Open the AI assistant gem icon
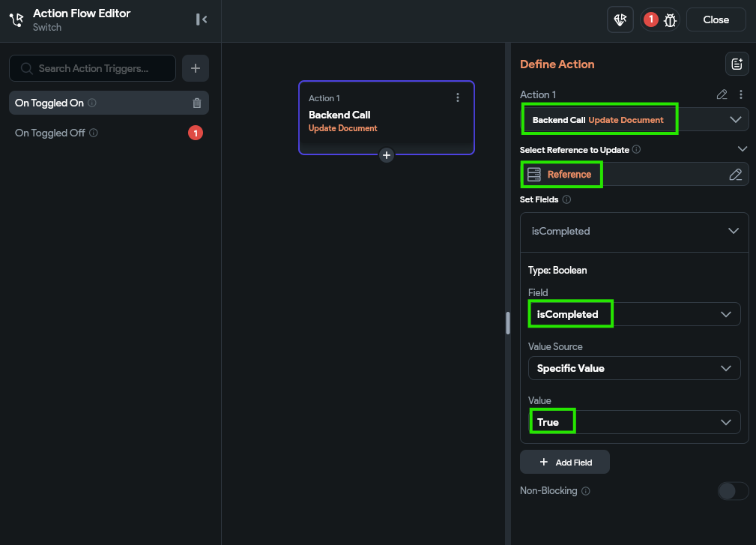 [620, 19]
